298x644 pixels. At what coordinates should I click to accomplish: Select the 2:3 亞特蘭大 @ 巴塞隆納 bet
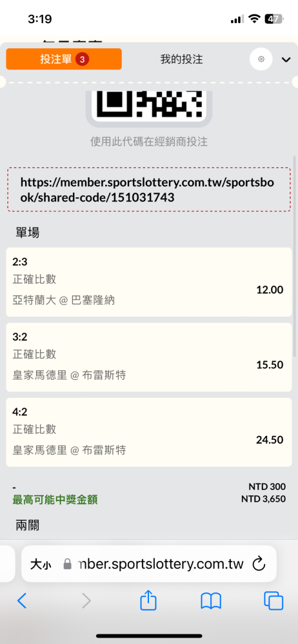click(148, 282)
